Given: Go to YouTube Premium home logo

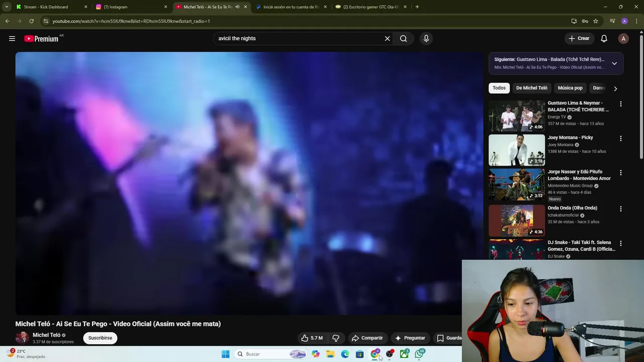Looking at the screenshot, I should tap(41, 38).
